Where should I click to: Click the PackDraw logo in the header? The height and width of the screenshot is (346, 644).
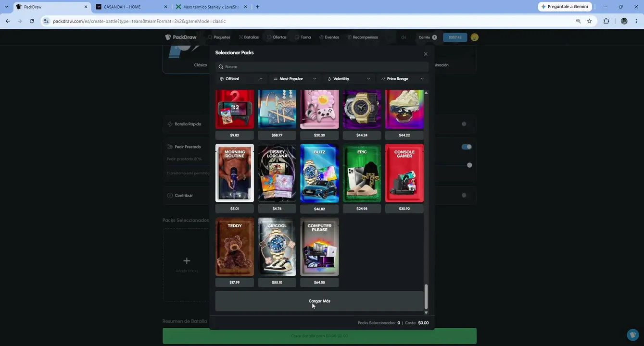coord(181,37)
